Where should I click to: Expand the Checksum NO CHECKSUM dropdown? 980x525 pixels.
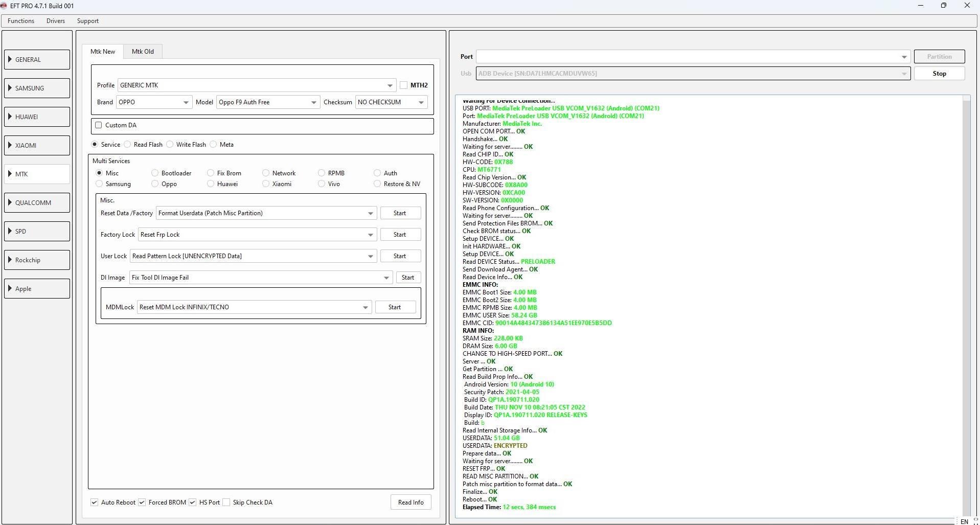(x=421, y=102)
